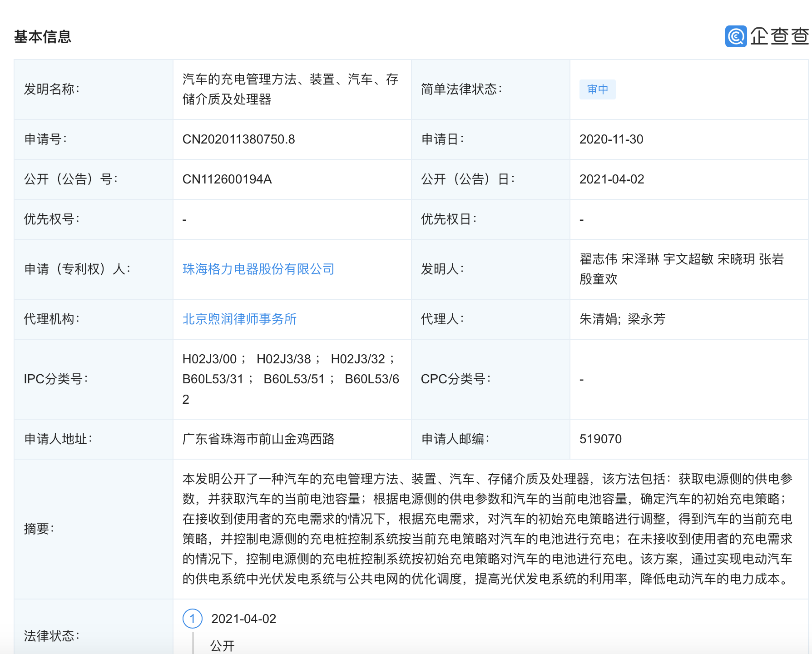The image size is (812, 654).
Task: Click legal status date 2021-04-02 in timeline
Action: pos(244,619)
